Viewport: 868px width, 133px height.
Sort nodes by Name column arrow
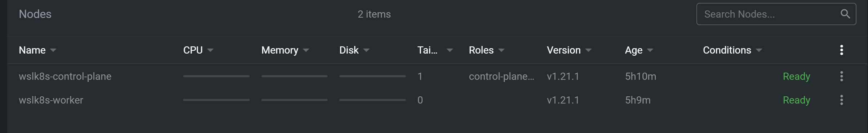tap(53, 50)
